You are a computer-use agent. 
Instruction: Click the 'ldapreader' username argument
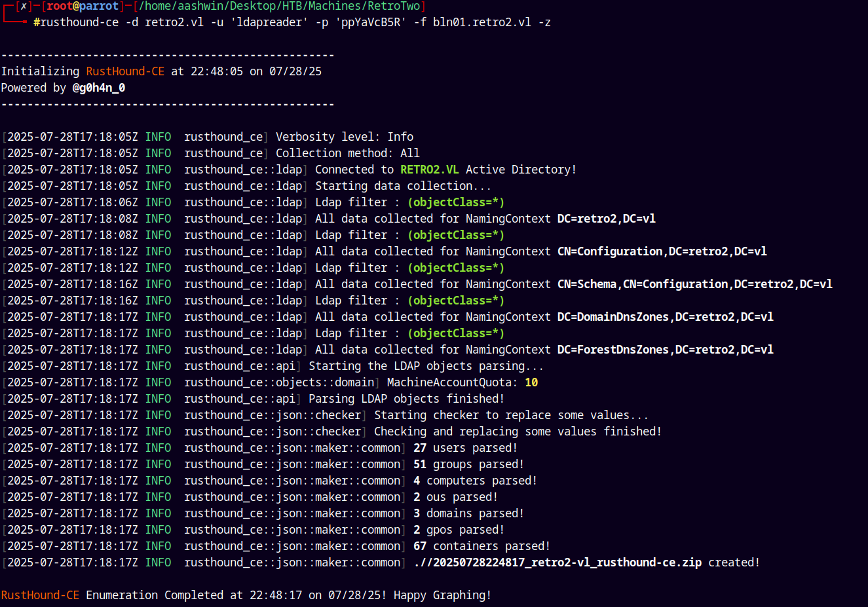click(x=269, y=22)
